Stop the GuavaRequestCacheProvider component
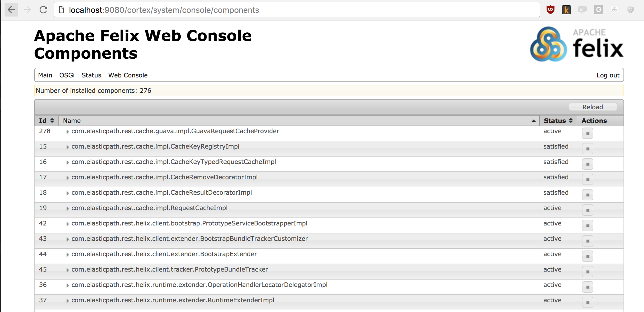Screen dimensions: 644x312 coord(587,134)
